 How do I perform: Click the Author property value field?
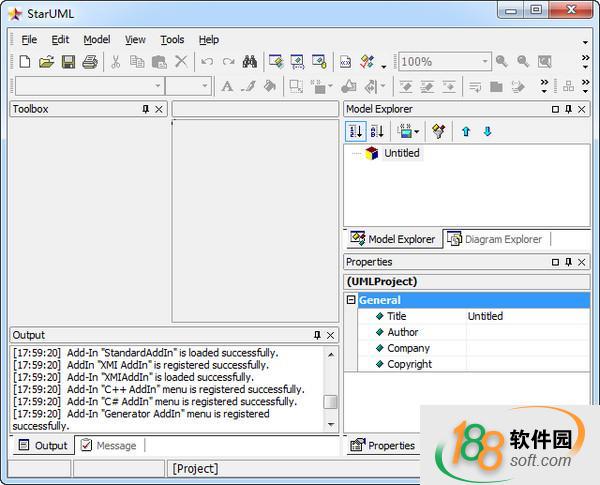528,332
